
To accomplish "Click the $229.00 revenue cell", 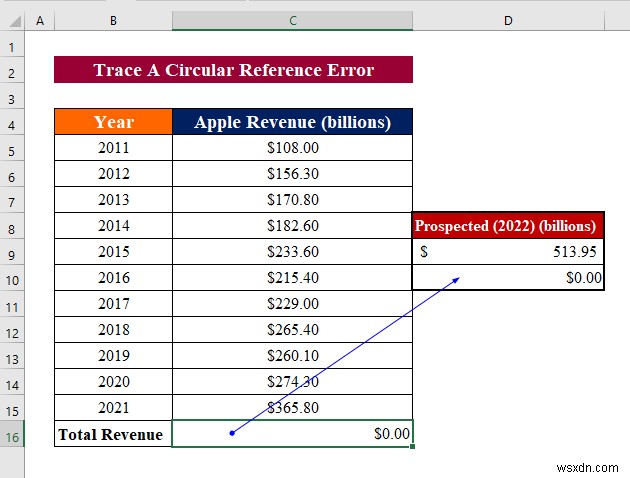I will [292, 304].
